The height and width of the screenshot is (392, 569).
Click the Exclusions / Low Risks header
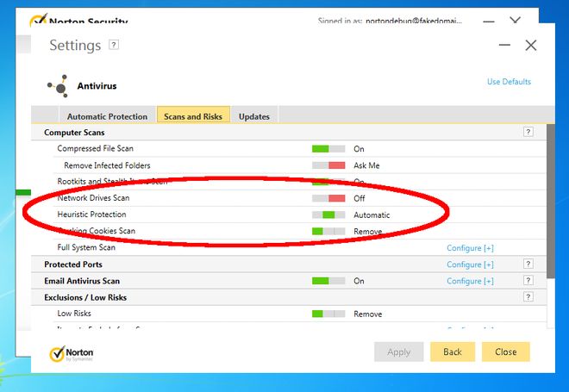pos(85,297)
